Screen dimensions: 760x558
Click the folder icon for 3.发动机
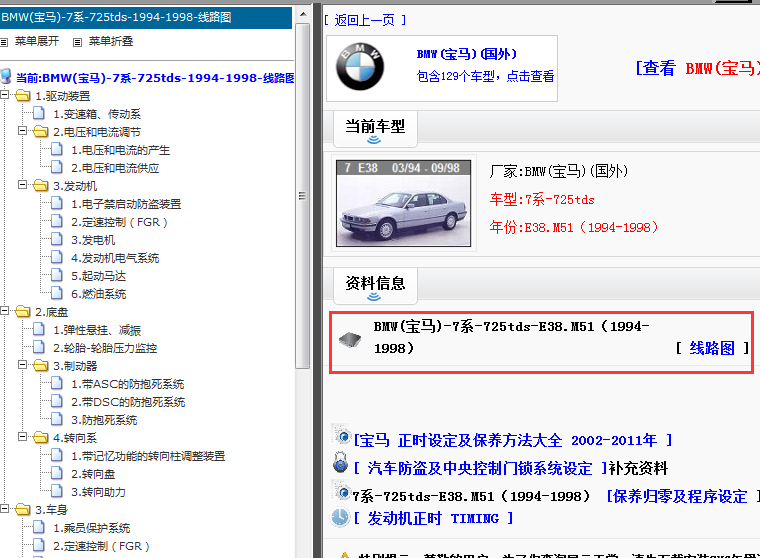pyautogui.click(x=41, y=185)
